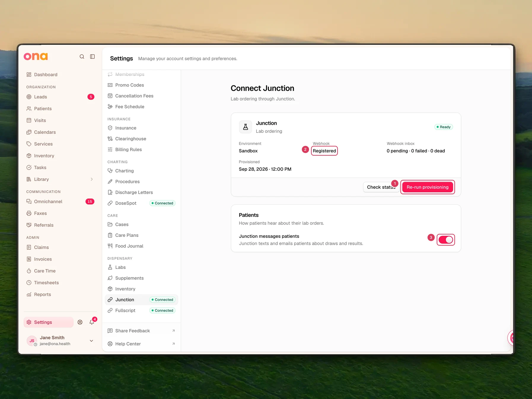Click the Charting stethoscope icon

click(110, 171)
